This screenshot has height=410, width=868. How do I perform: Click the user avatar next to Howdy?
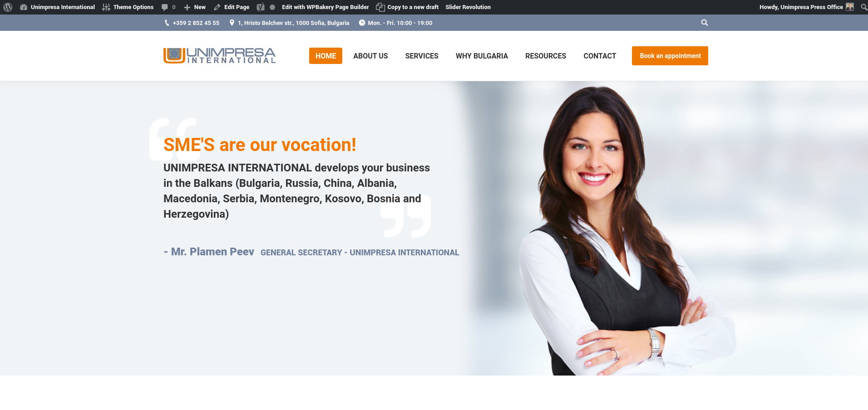[850, 7]
